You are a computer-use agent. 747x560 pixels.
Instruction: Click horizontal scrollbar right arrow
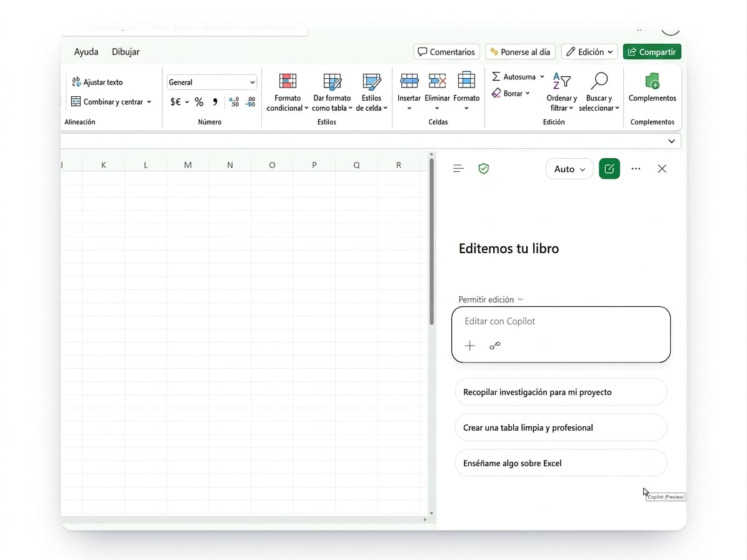425,519
